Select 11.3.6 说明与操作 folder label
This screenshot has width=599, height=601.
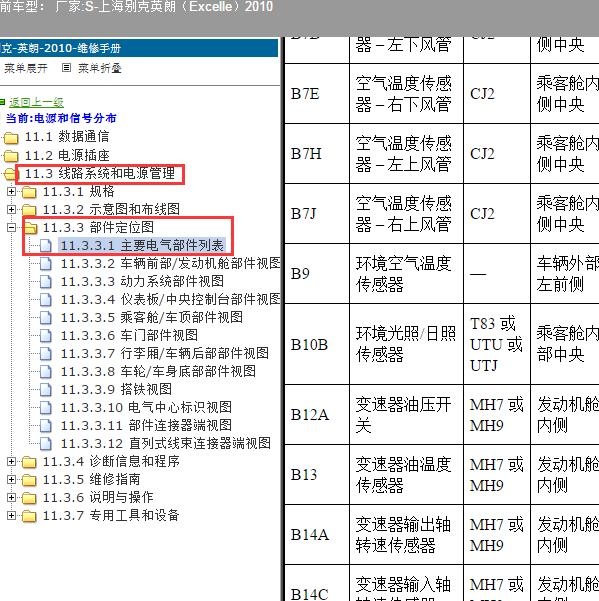point(98,498)
